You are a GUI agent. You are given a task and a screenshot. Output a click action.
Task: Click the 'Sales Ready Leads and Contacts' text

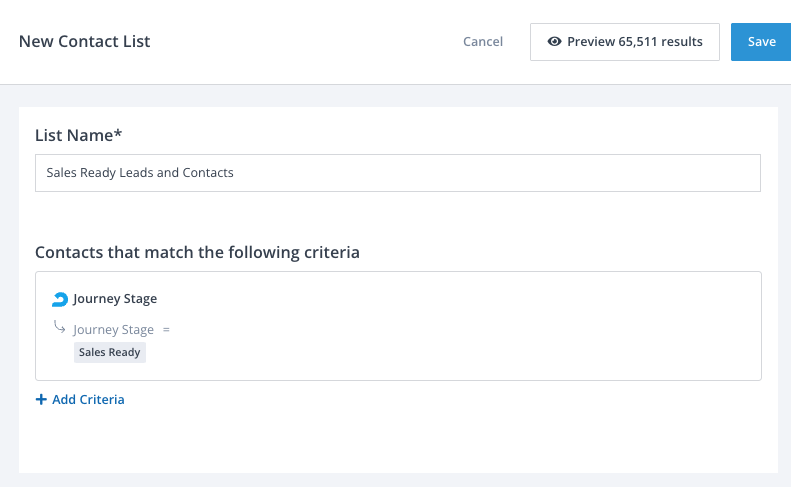(x=140, y=172)
